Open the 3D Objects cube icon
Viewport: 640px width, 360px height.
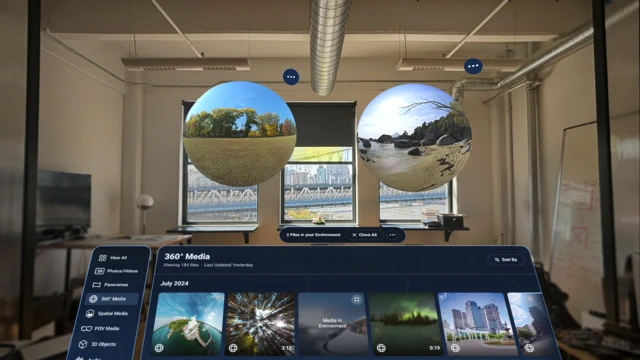(x=83, y=344)
